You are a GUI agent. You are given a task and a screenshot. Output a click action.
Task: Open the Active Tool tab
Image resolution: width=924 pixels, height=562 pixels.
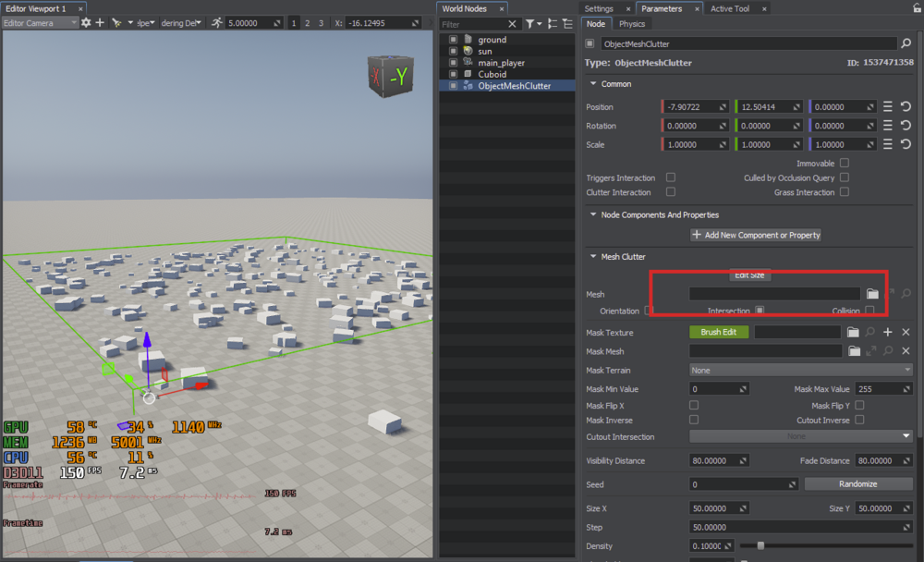730,8
